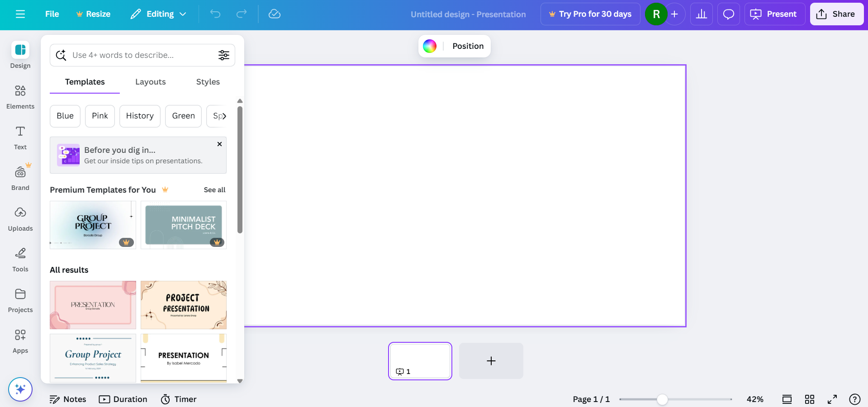This screenshot has width=868, height=407.
Task: Expand the Editing mode dropdown
Action: (158, 14)
